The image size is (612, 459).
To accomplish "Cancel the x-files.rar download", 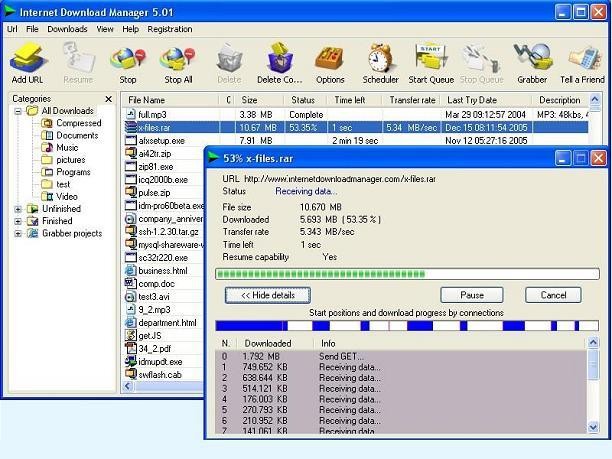I will (553, 295).
